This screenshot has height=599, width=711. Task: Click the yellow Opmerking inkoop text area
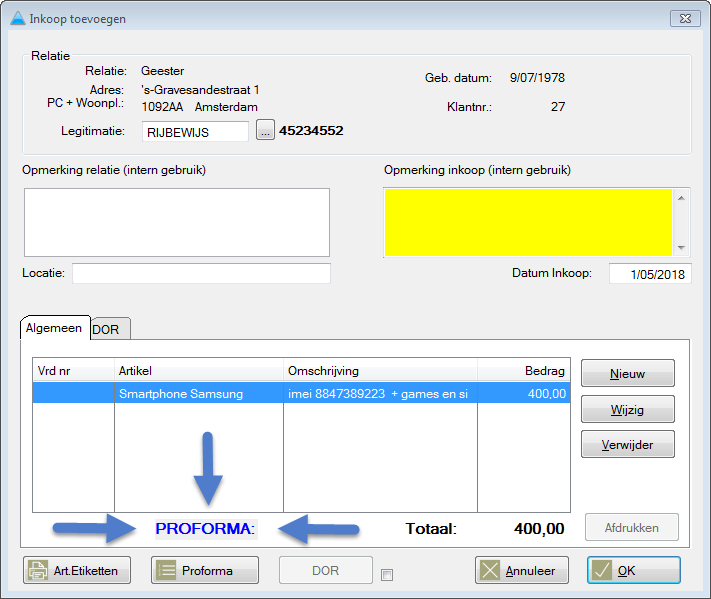tap(528, 221)
